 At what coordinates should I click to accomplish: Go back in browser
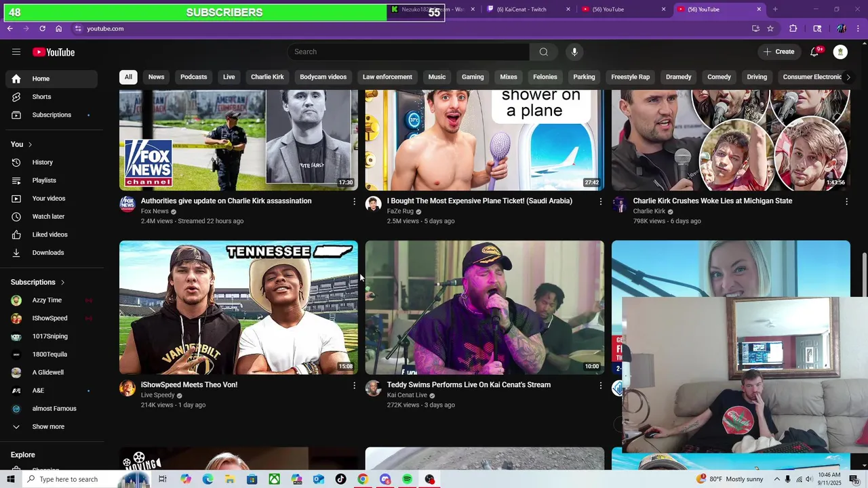pyautogui.click(x=9, y=28)
